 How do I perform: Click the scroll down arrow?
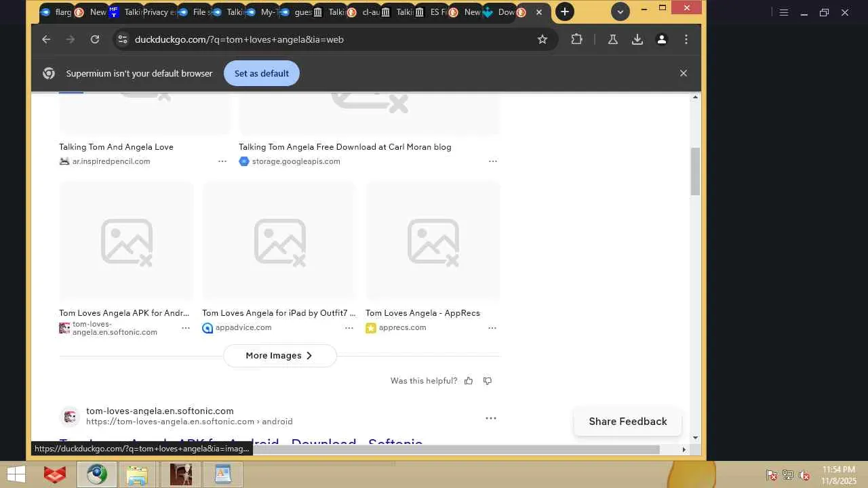695,437
